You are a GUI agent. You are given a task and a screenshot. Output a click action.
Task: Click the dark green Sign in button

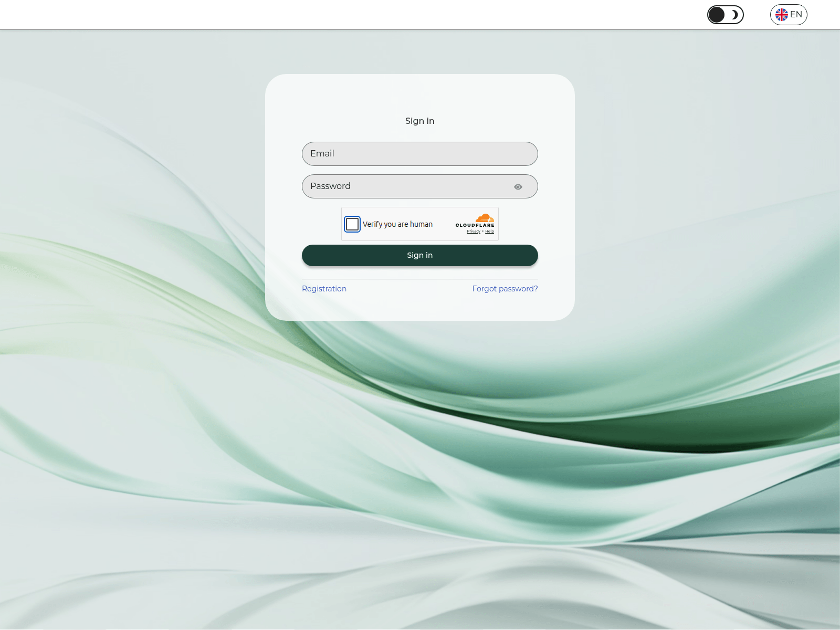[x=420, y=255]
